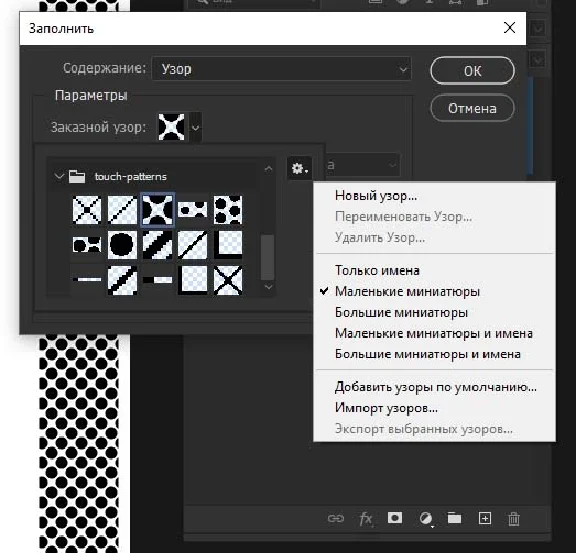The image size is (576, 553).
Task: Select the single diagonal line pattern in second row
Action: (x=192, y=245)
